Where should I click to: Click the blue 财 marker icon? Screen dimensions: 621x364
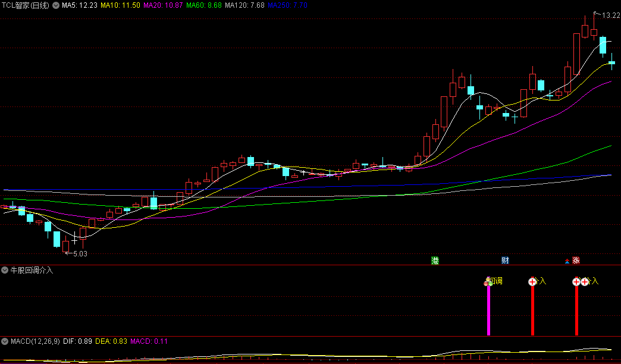[x=505, y=261]
